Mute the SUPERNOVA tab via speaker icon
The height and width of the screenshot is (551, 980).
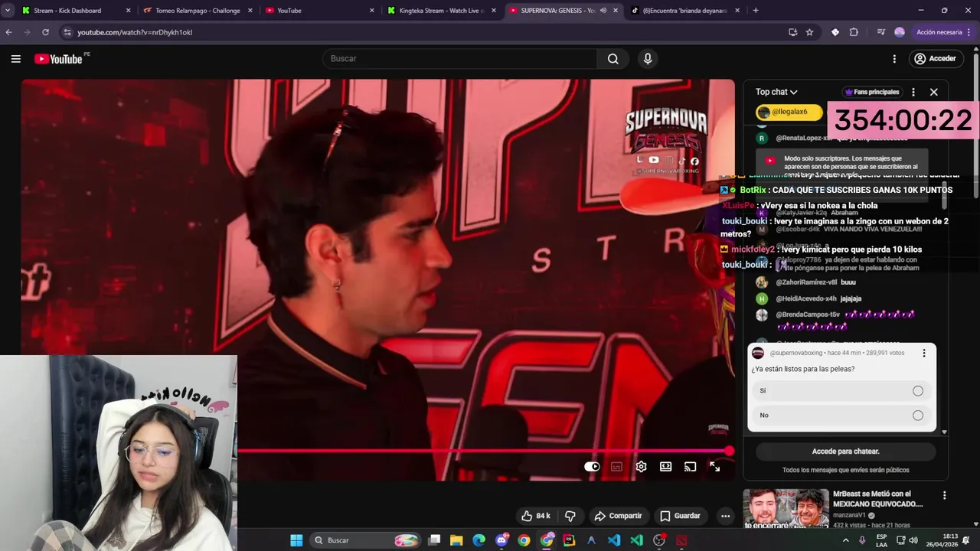(x=603, y=11)
